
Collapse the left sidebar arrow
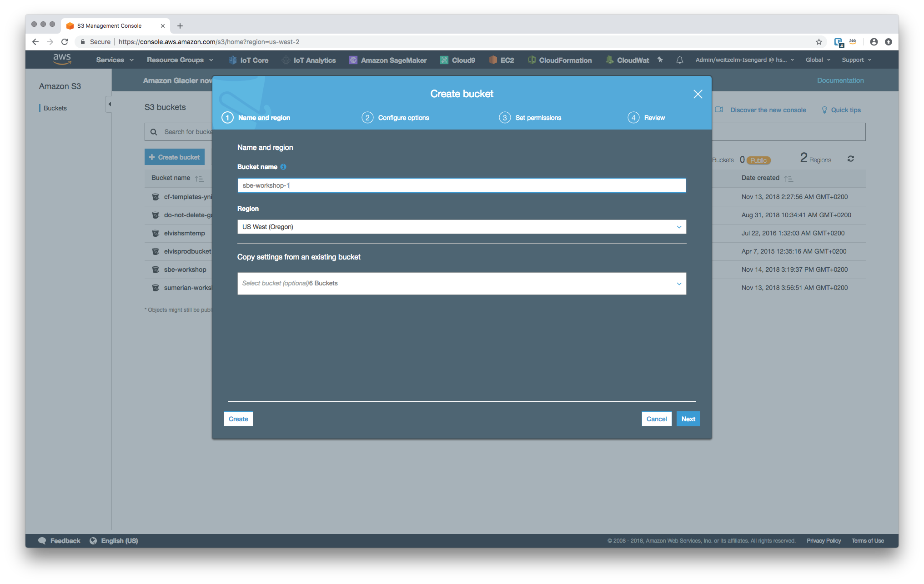click(109, 104)
